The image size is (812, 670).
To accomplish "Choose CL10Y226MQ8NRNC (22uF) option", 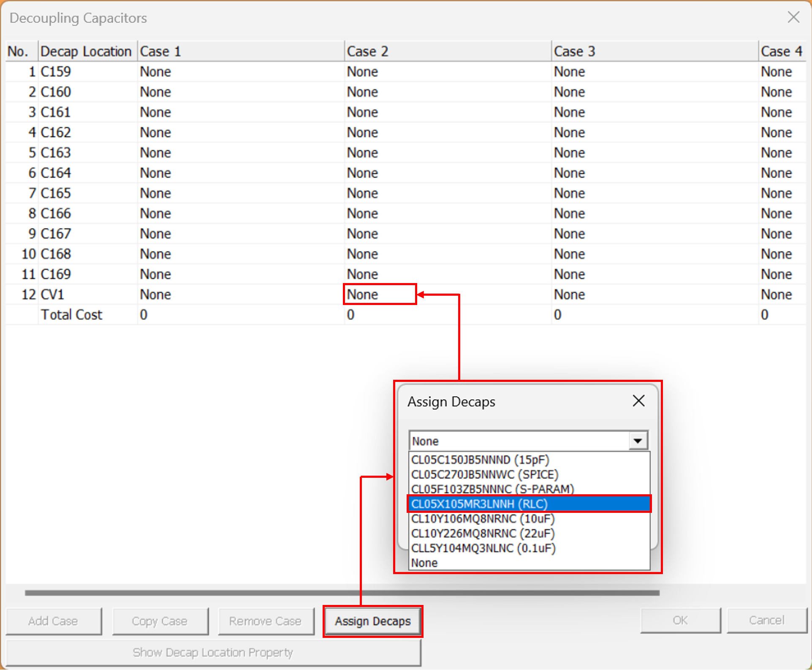I will tap(483, 534).
